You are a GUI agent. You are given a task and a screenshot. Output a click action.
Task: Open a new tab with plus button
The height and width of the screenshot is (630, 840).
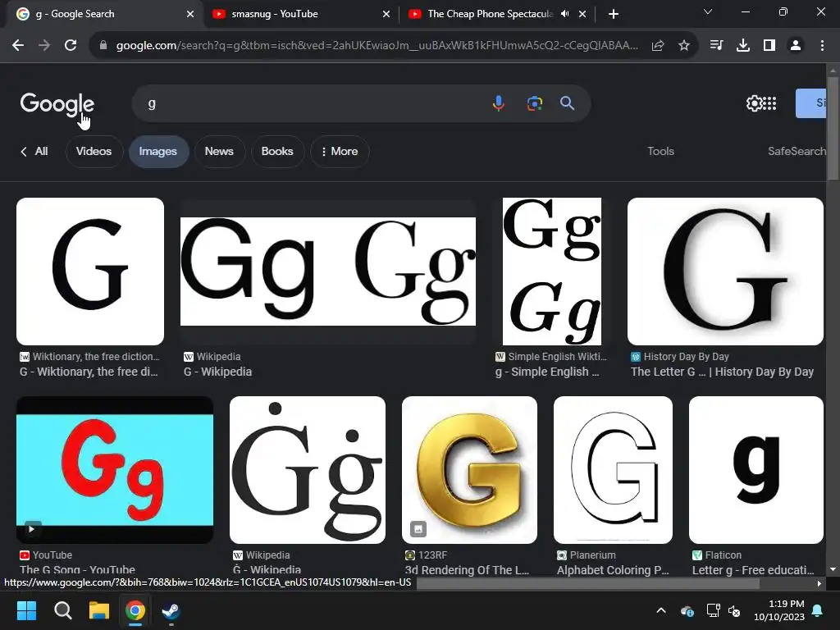(614, 14)
